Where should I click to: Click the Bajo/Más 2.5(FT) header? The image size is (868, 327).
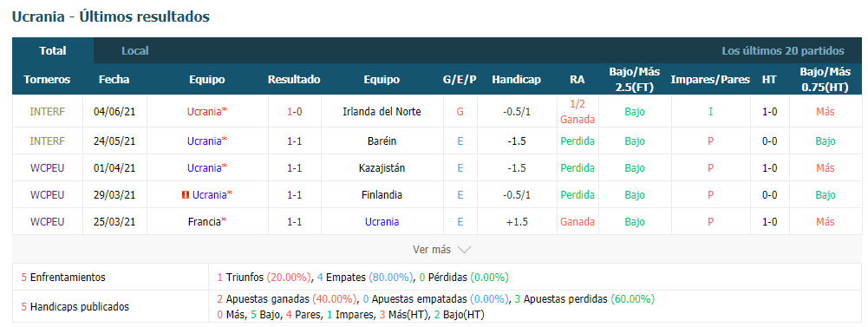click(635, 79)
